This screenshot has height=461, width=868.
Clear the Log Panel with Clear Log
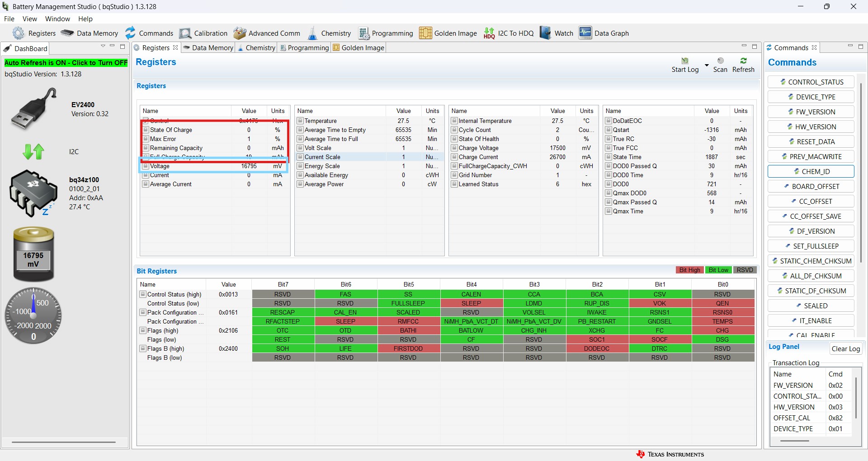[846, 348]
